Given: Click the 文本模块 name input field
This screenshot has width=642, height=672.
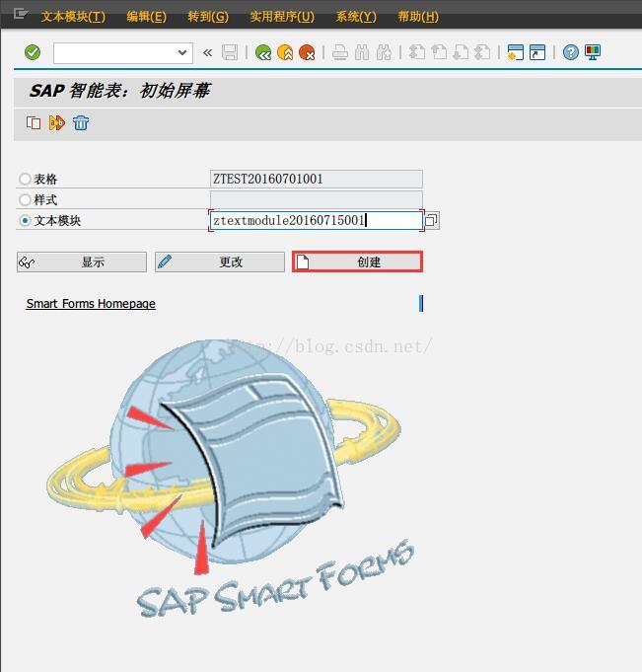Looking at the screenshot, I should pyautogui.click(x=317, y=220).
